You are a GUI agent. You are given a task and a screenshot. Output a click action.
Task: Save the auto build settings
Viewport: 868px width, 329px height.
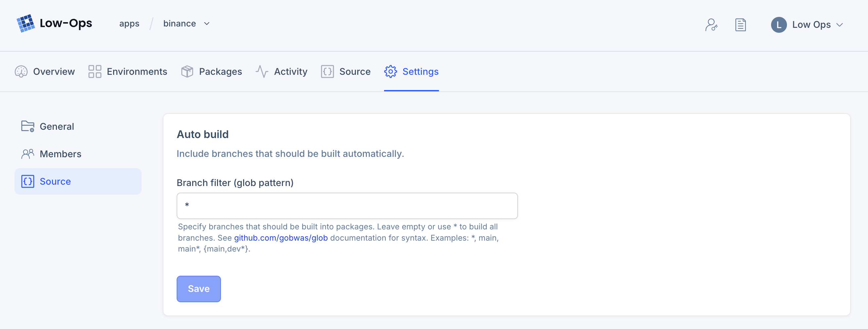click(x=198, y=289)
